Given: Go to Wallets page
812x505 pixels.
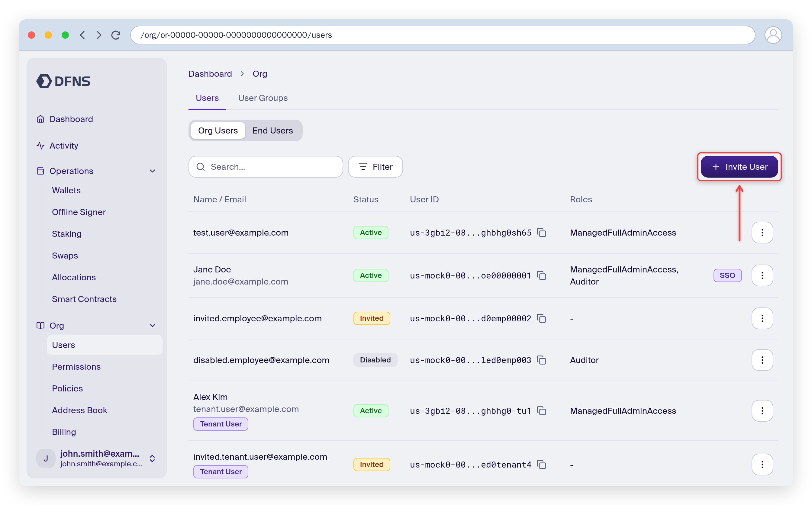Looking at the screenshot, I should tap(66, 190).
